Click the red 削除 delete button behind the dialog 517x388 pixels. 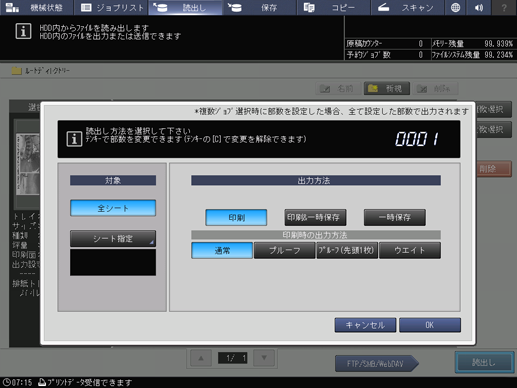(493, 169)
